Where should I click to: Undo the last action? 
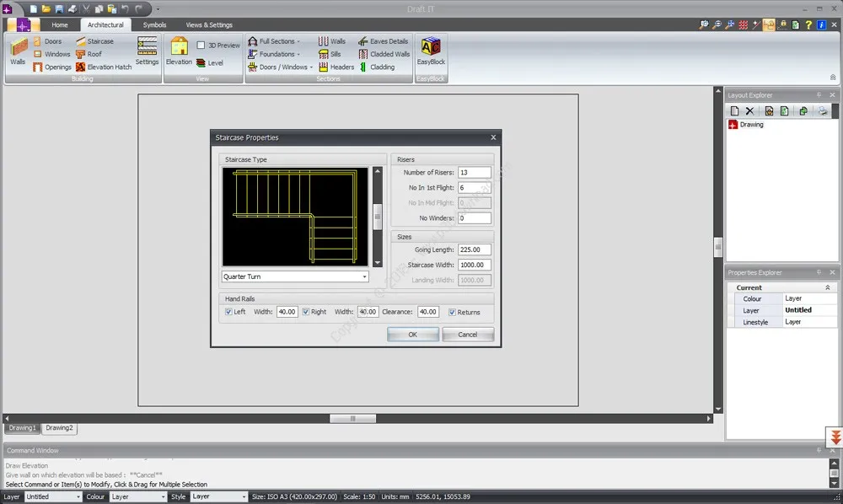(125, 8)
